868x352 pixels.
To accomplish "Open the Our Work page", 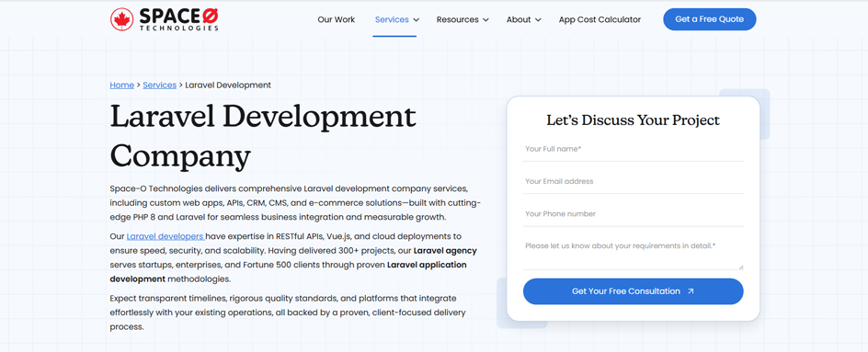I will click(x=336, y=19).
